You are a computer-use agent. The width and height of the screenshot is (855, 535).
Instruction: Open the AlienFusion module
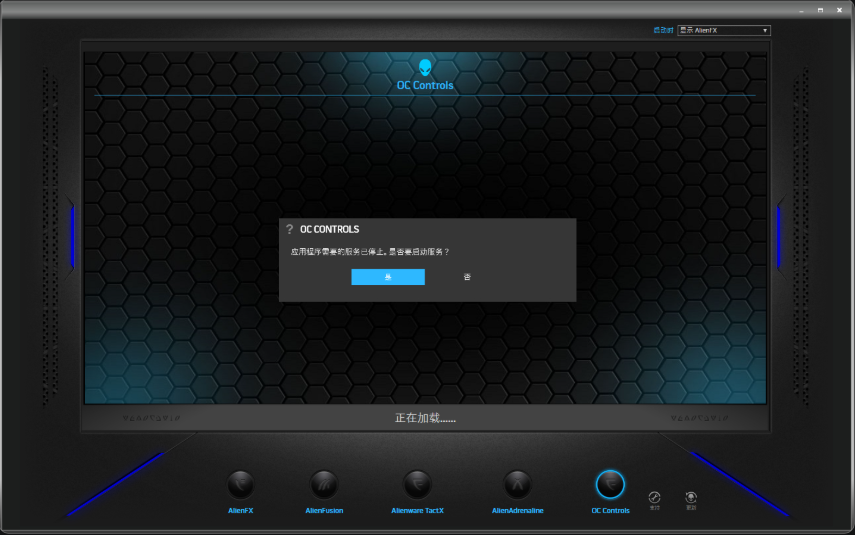(324, 485)
